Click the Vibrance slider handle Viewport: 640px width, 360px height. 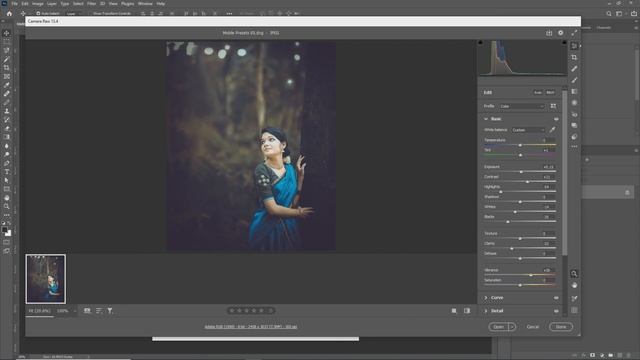pos(531,275)
